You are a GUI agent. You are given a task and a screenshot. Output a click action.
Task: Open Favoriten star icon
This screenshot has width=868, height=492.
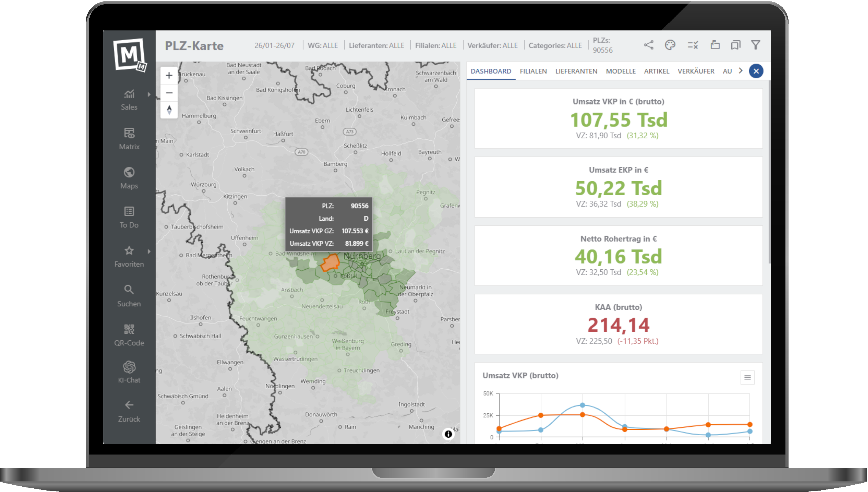(129, 251)
